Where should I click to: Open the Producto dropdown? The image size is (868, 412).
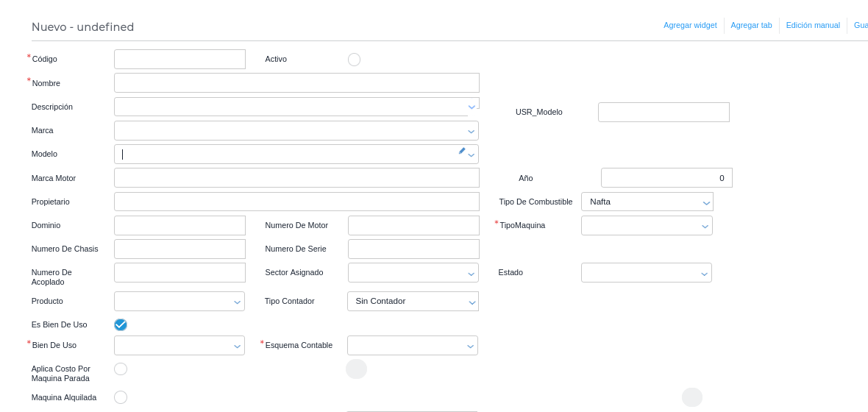coord(179,302)
